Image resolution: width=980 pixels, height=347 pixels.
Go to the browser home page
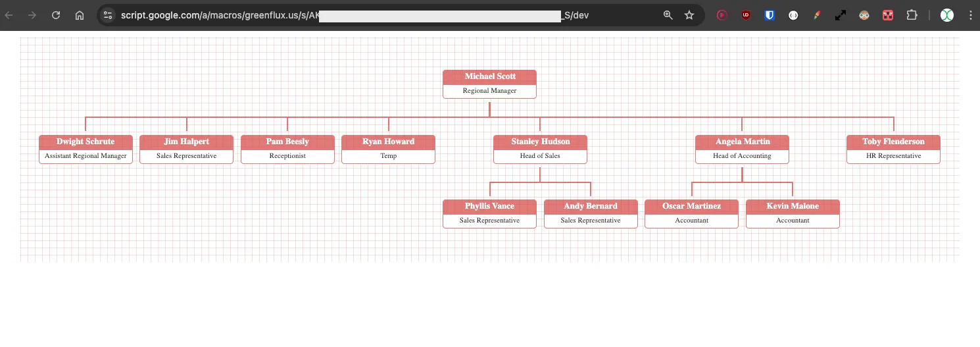(x=80, y=15)
